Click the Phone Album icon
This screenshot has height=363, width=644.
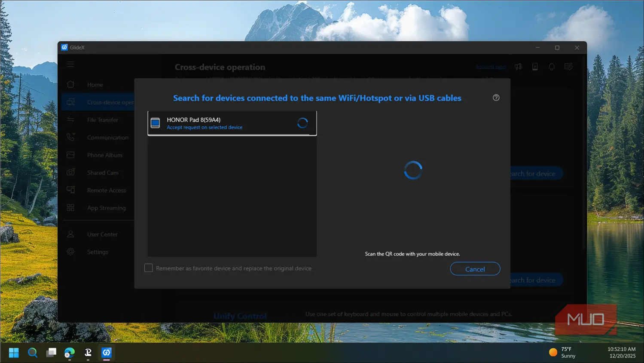pos(71,155)
